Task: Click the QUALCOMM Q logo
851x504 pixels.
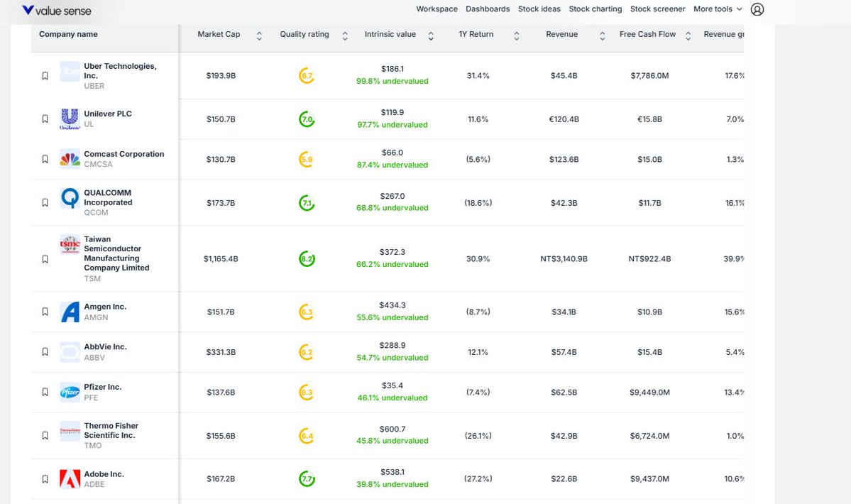Action: 70,198
